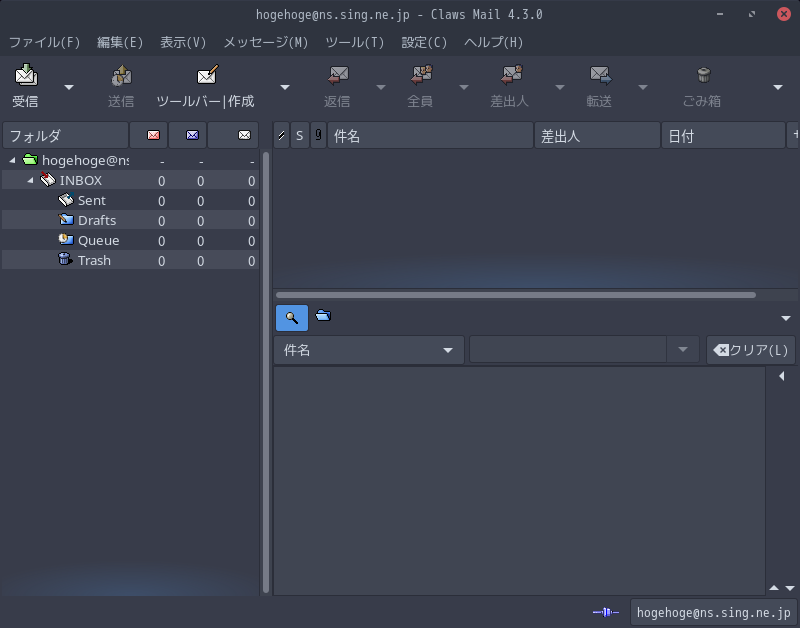Image resolution: width=800 pixels, height=628 pixels.
Task: Open the dropdown arrow beside 差出人
Action: click(x=560, y=87)
